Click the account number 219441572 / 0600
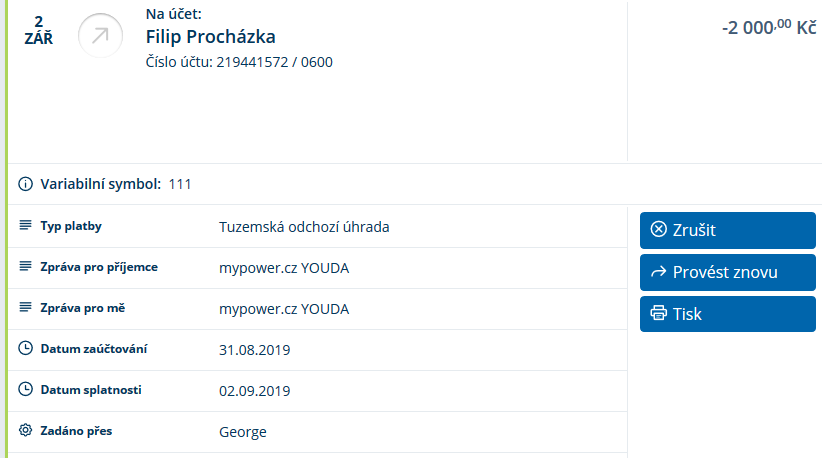Screen dimensions: 824x458 [x=274, y=62]
